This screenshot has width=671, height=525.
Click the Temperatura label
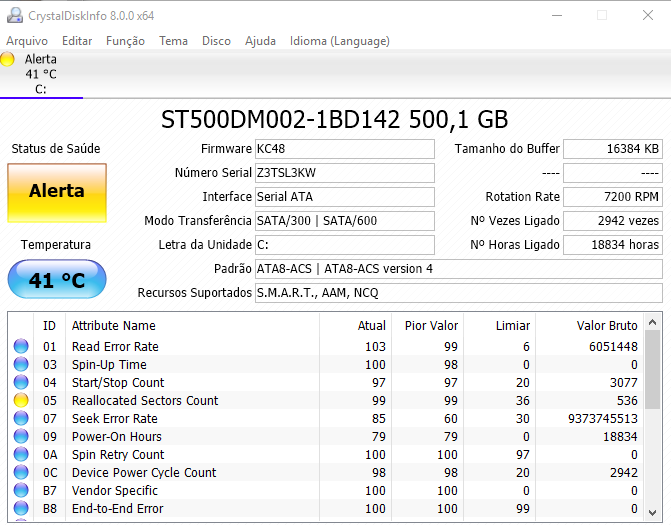pyautogui.click(x=56, y=244)
